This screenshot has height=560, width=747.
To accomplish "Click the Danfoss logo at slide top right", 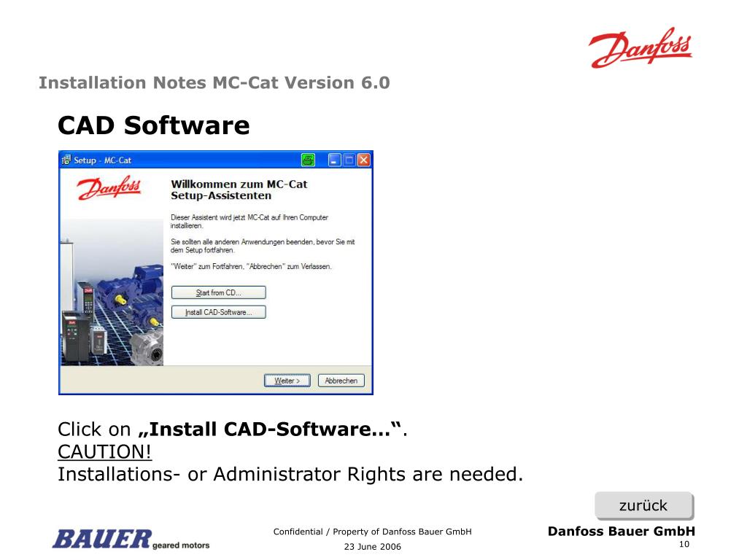I will [x=640, y=47].
